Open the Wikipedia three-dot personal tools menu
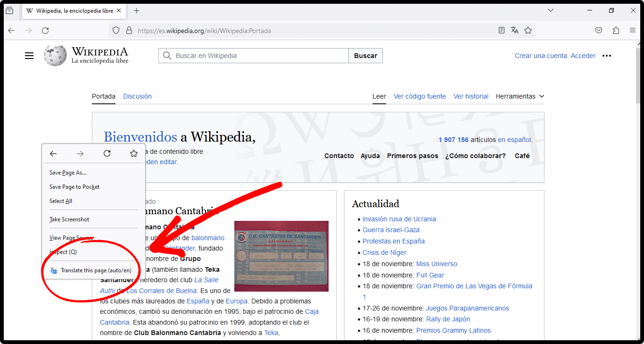This screenshot has width=644, height=344. point(607,56)
